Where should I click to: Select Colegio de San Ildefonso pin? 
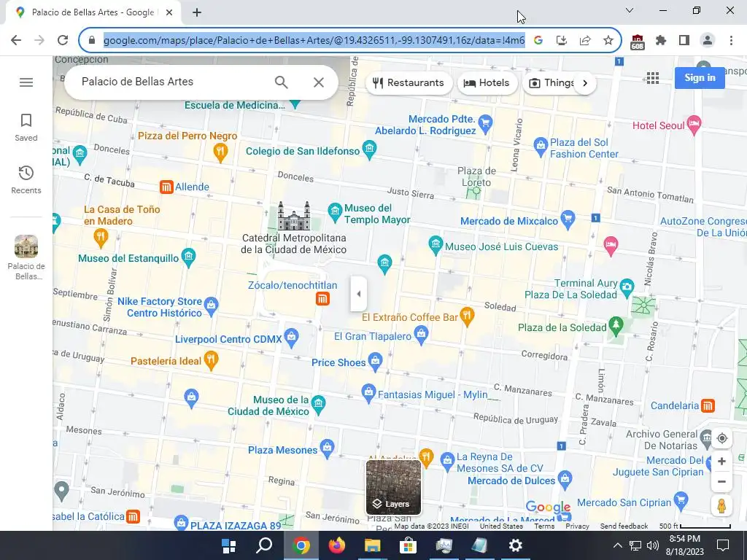369,149
